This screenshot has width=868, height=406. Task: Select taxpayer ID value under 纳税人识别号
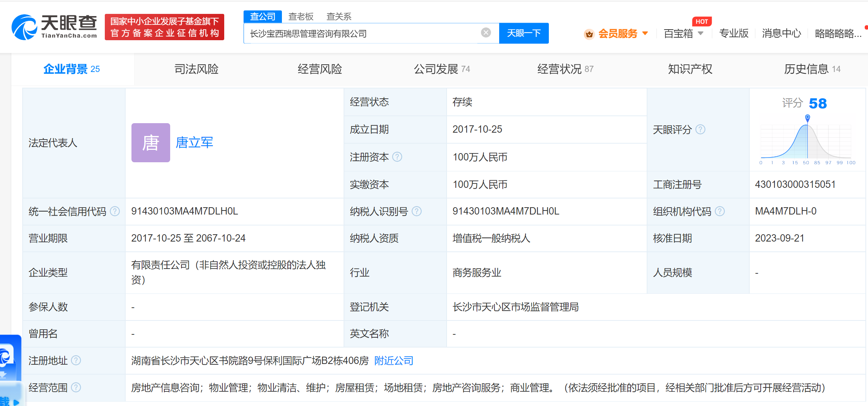coord(506,211)
